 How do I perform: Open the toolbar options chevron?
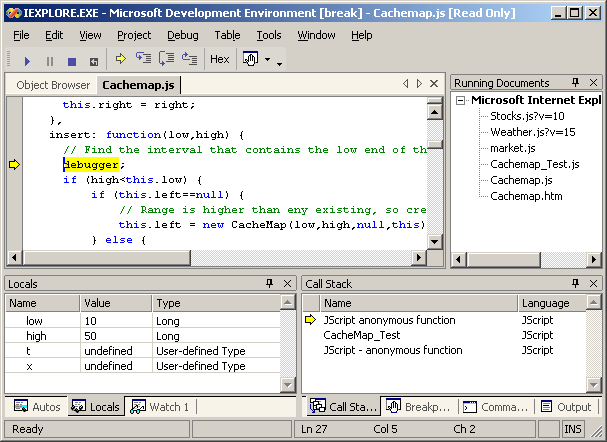point(279,64)
